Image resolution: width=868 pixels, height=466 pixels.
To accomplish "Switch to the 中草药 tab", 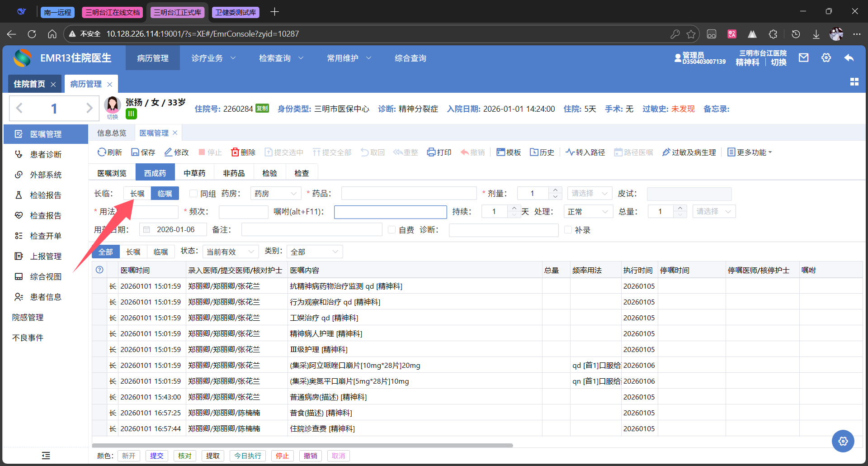I will pyautogui.click(x=194, y=173).
